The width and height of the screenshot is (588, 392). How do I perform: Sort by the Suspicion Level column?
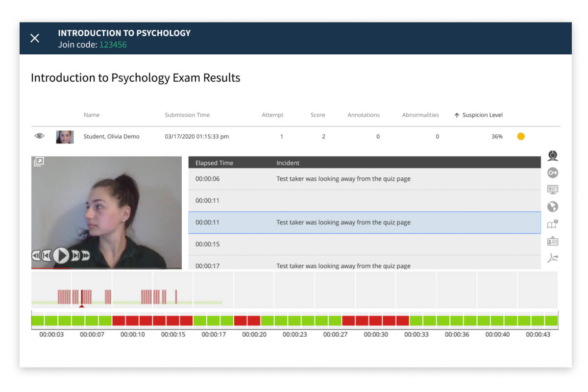(478, 115)
